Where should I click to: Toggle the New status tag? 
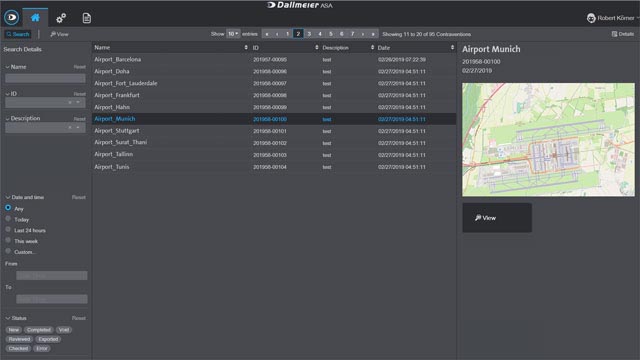click(14, 330)
